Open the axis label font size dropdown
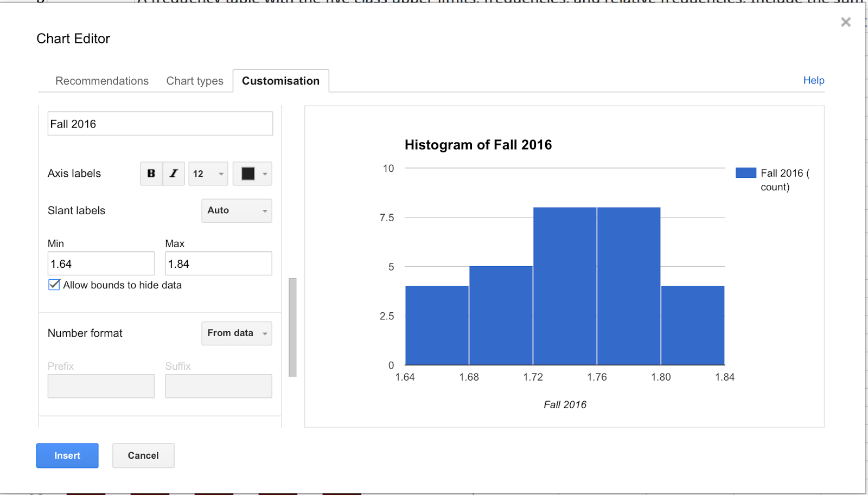Image resolution: width=868 pixels, height=495 pixels. coord(208,173)
